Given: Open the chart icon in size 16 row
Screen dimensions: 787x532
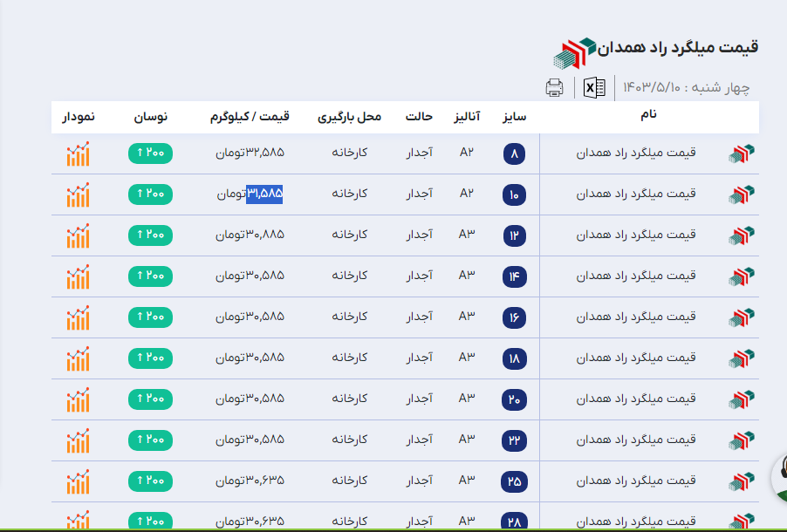Looking at the screenshot, I should (78, 318).
